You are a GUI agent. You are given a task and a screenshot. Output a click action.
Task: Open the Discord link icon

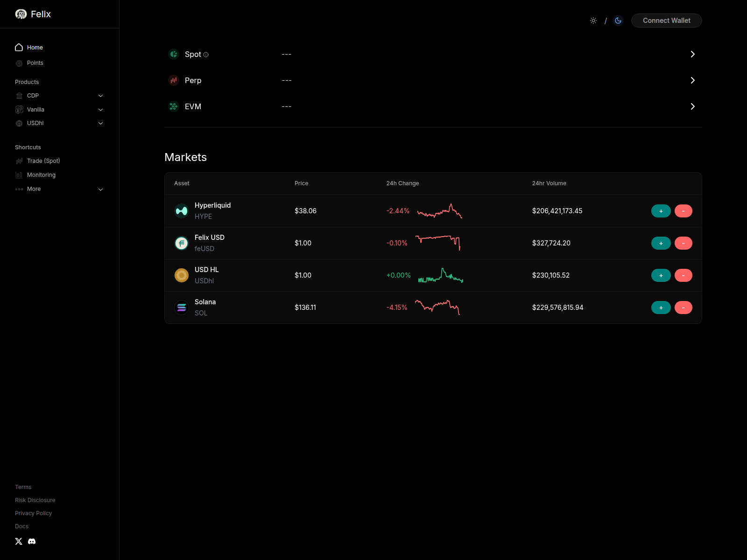(x=32, y=541)
